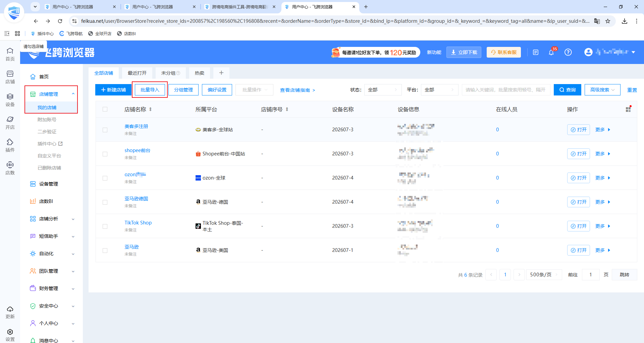Check the box for the ozon store row
This screenshot has height=343, width=644.
click(x=105, y=178)
